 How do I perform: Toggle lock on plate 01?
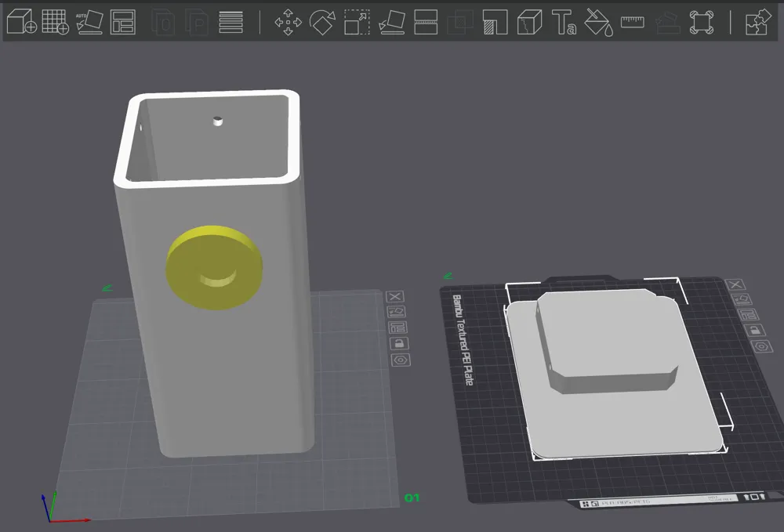399,344
